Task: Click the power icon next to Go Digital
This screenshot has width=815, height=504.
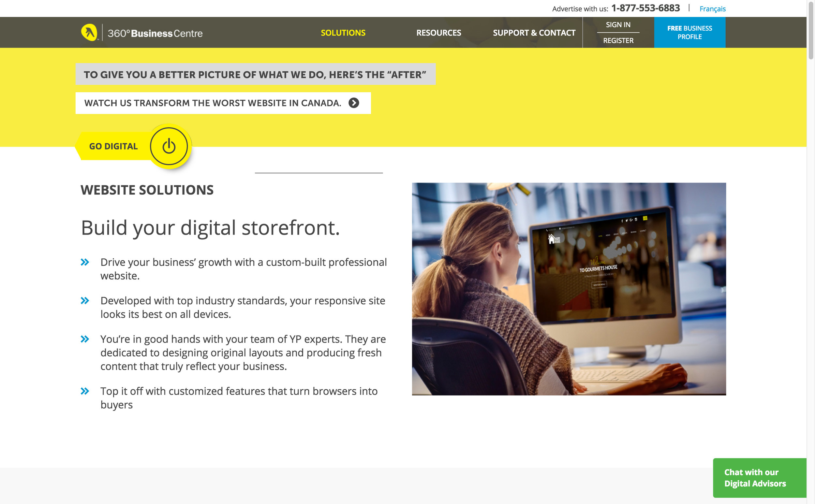Action: (169, 146)
